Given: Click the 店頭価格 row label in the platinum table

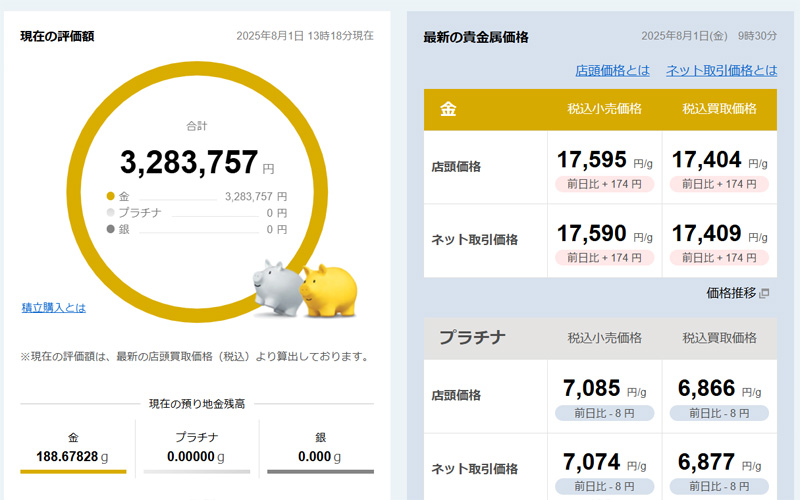Looking at the screenshot, I should tap(456, 395).
